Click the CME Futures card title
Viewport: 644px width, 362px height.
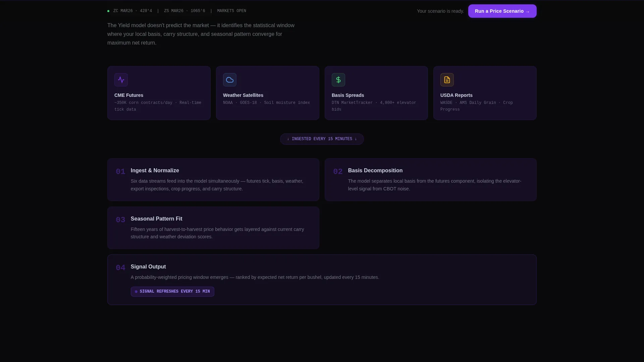pyautogui.click(x=129, y=96)
